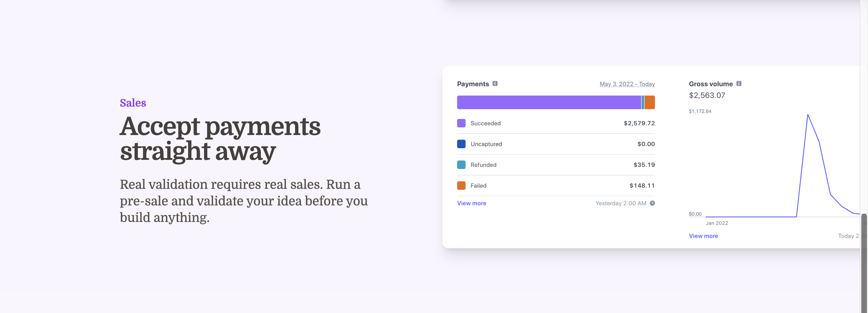Click the Payments info icon

point(495,84)
